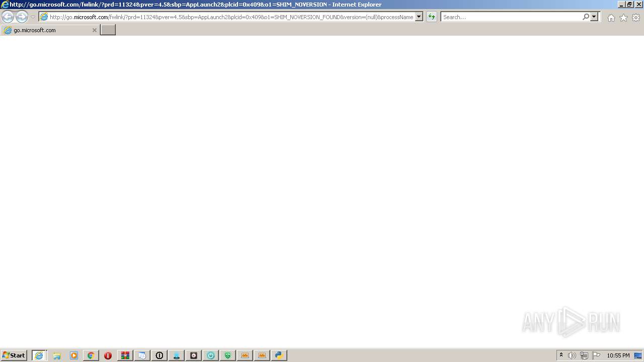This screenshot has height=362, width=644.
Task: Go to the Home page icon
Action: [611, 18]
